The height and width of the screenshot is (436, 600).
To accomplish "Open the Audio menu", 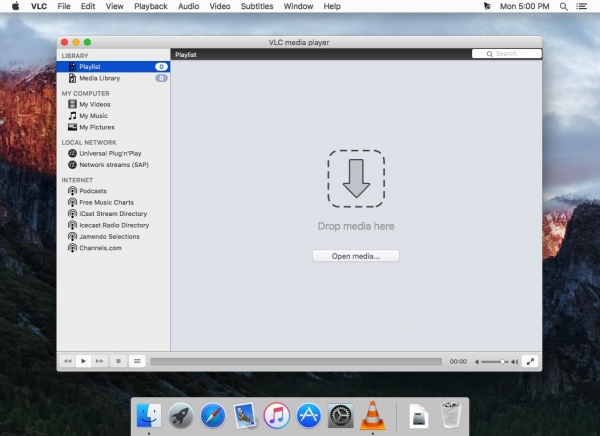I will (188, 6).
